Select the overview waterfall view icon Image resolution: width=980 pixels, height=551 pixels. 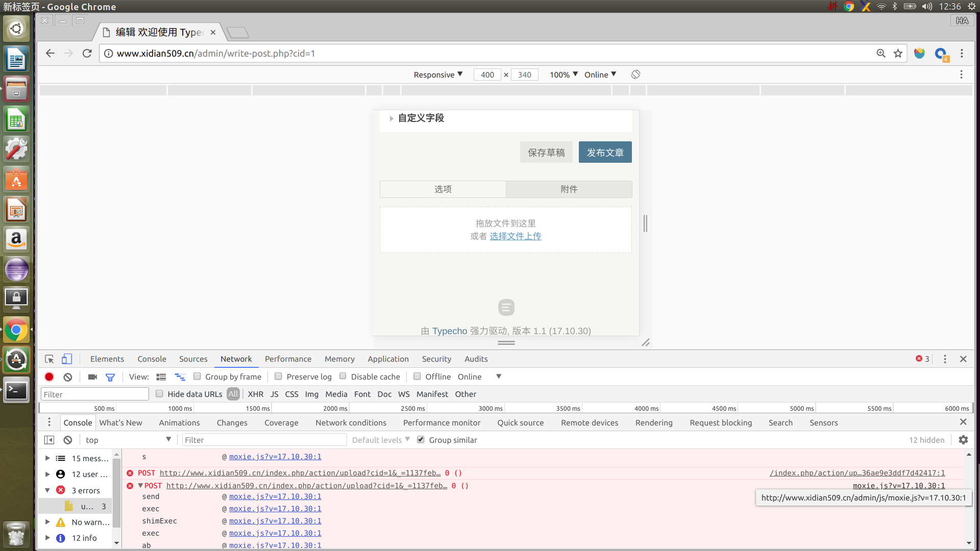pos(180,377)
